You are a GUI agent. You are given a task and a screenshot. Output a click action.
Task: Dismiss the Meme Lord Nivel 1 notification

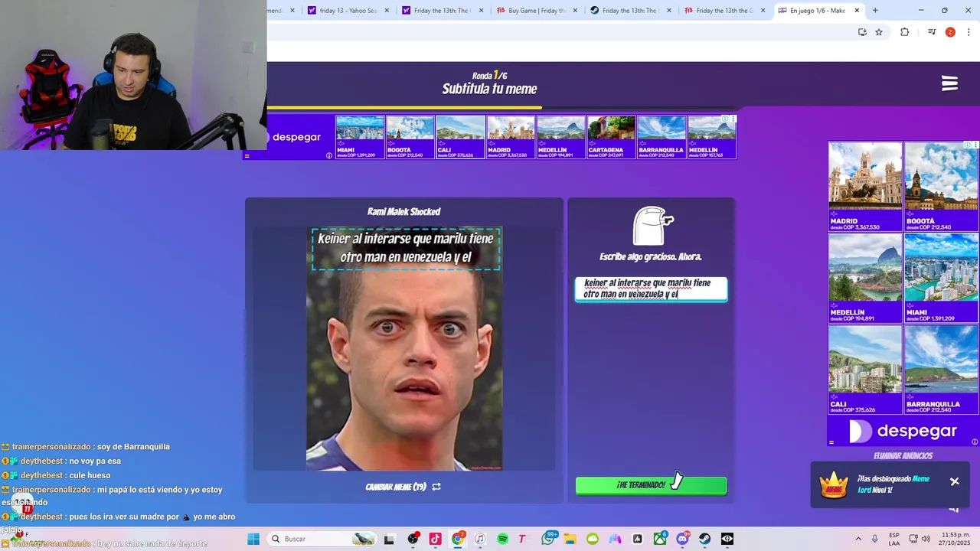[x=955, y=481]
